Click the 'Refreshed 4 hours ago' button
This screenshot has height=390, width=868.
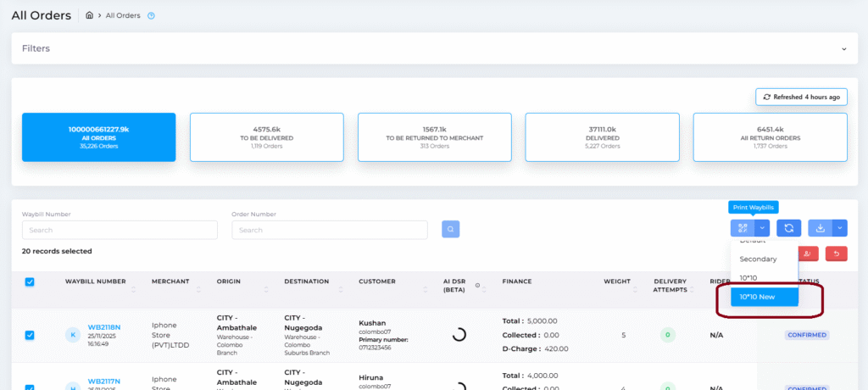801,97
